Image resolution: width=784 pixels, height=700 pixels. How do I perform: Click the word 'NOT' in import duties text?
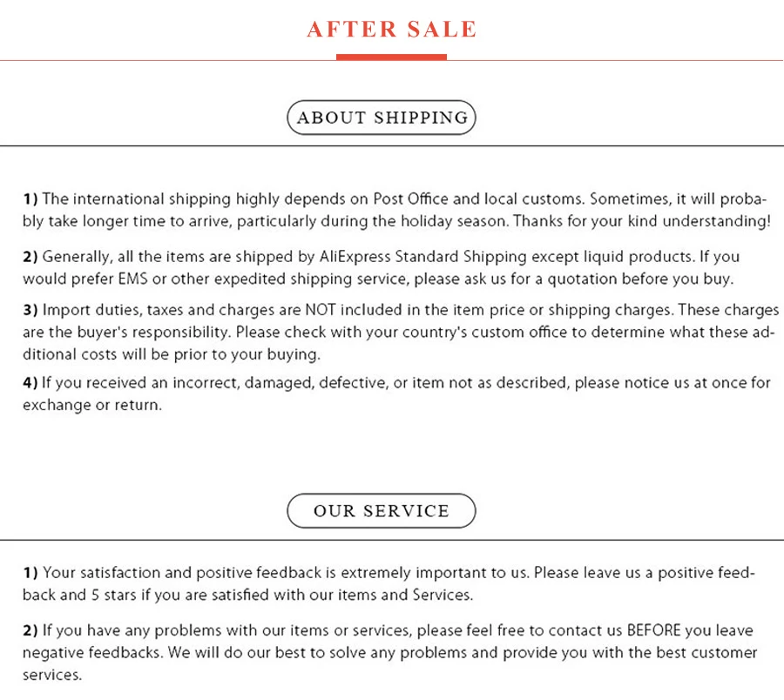[321, 310]
